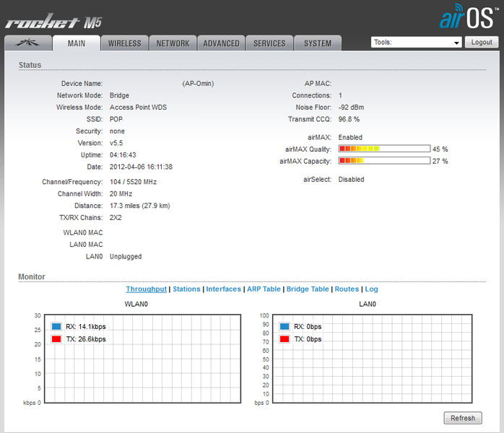The height and width of the screenshot is (433, 504).
Task: Click the '27 %' capacity percentage
Action: coord(440,161)
